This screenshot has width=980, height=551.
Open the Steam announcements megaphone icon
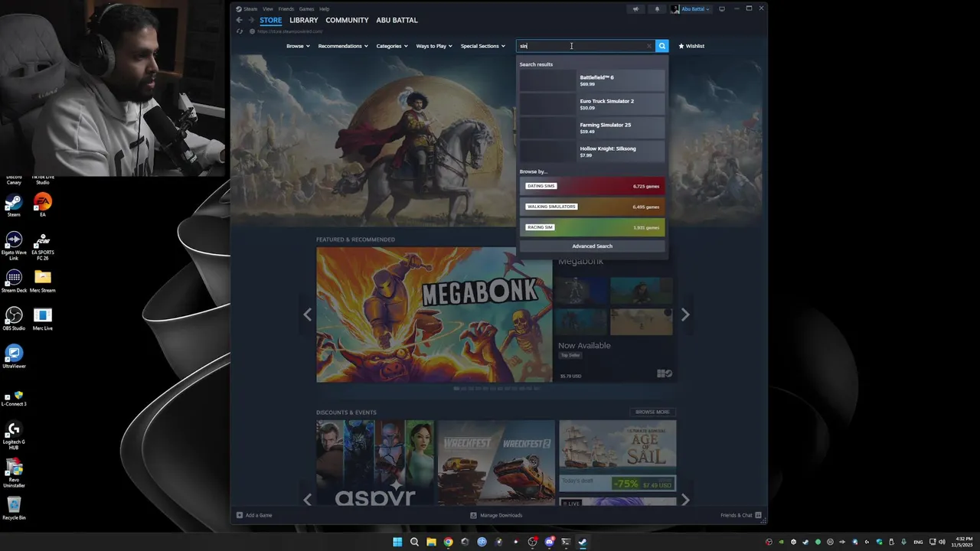pyautogui.click(x=635, y=9)
